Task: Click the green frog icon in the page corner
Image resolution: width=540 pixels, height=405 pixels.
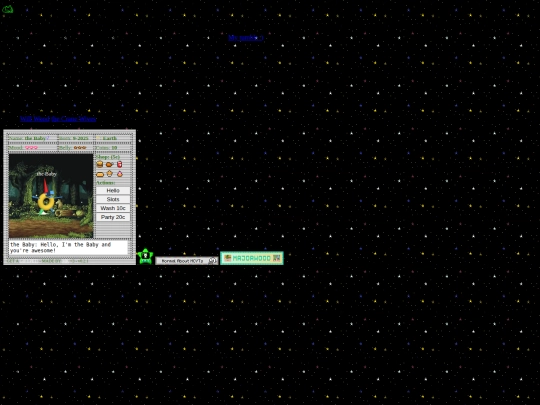Action: [8, 9]
